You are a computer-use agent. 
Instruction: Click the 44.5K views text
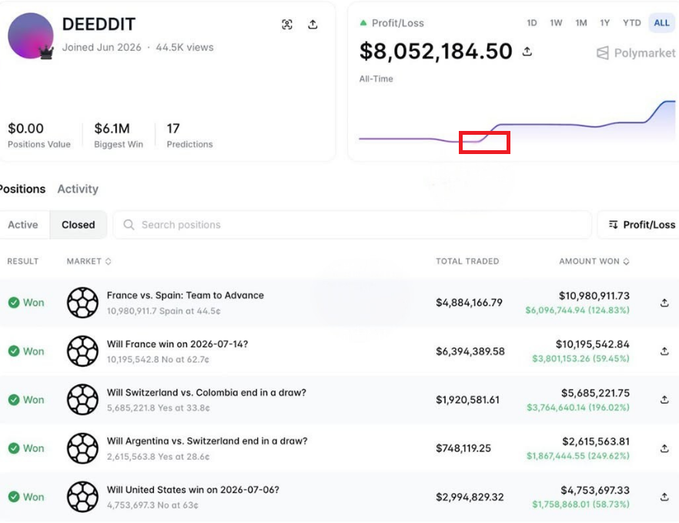click(184, 47)
